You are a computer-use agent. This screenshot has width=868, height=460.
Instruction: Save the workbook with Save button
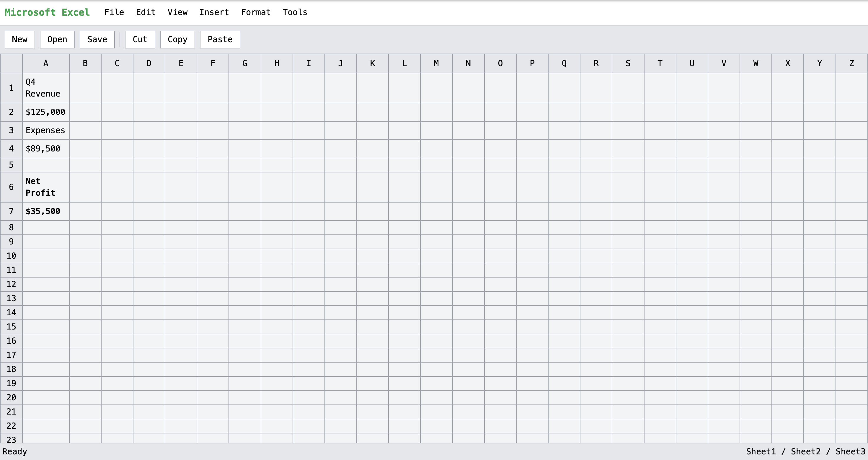(x=97, y=40)
